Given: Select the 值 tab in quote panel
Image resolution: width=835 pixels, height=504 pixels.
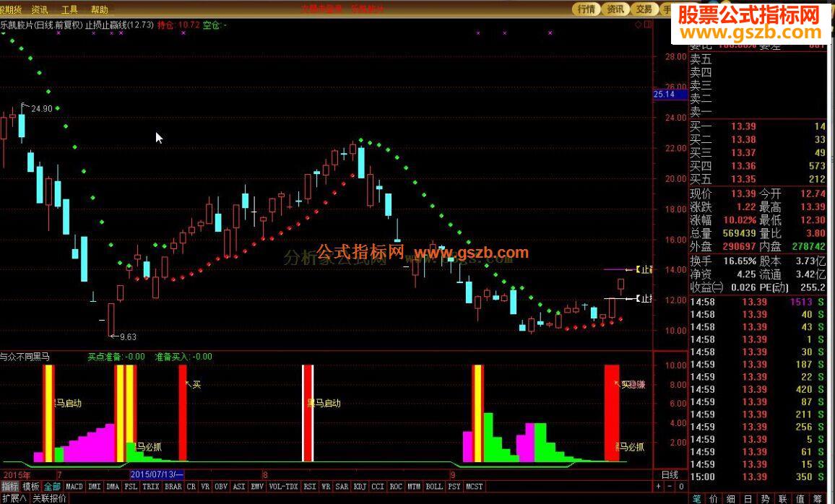Looking at the screenshot, I should pos(800,499).
